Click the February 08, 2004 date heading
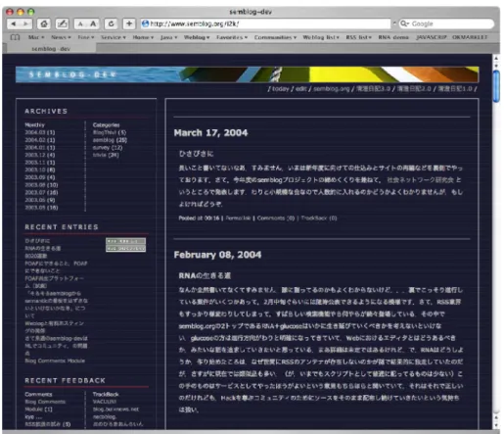 (x=217, y=255)
